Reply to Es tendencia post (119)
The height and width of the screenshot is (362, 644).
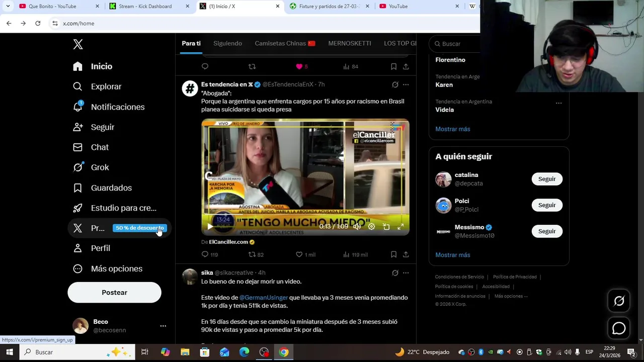209,255
